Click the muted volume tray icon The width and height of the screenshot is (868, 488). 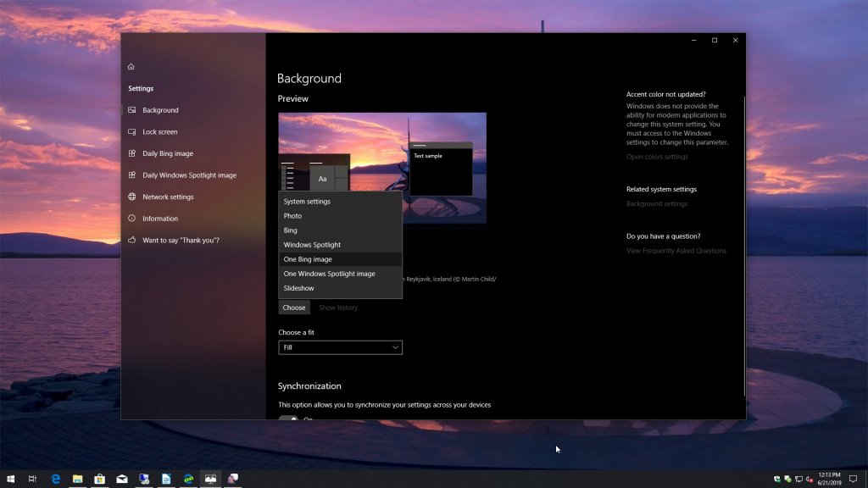[x=810, y=480]
